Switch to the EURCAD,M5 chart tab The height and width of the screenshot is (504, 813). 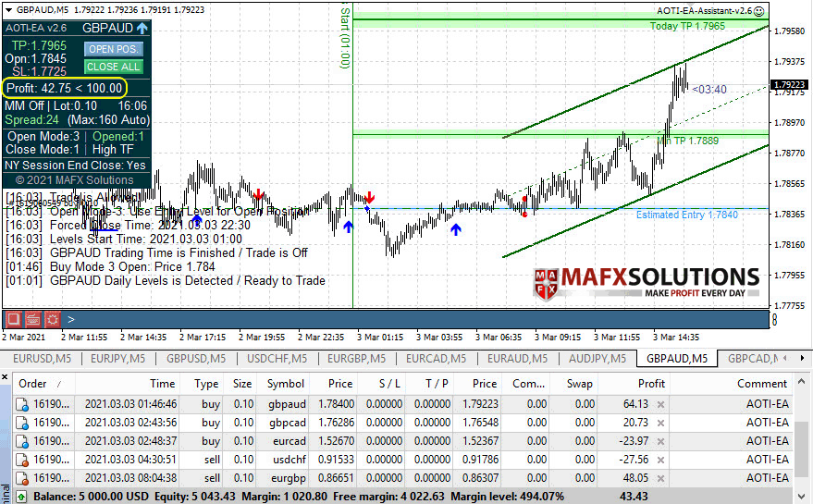pos(436,358)
